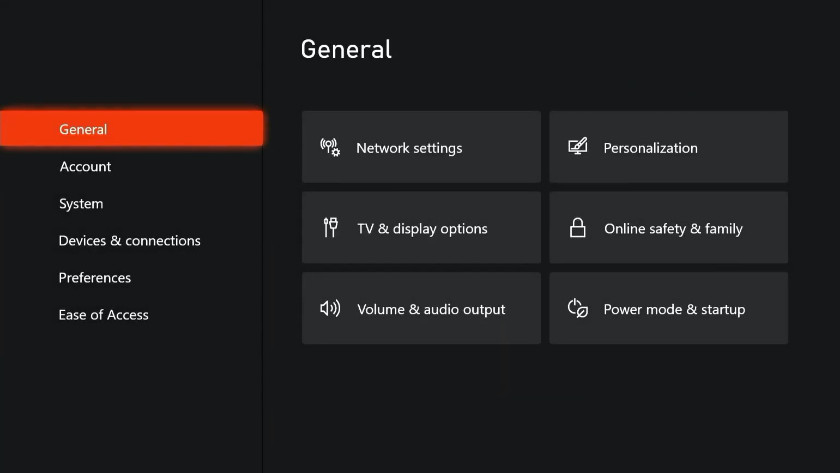Click the Network settings antenna-gear icon

[330, 147]
